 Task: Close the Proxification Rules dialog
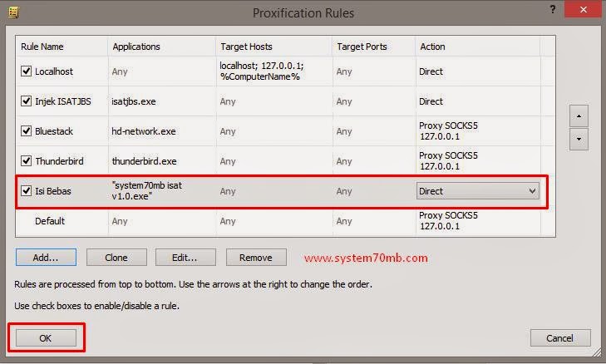pyautogui.click(x=583, y=9)
